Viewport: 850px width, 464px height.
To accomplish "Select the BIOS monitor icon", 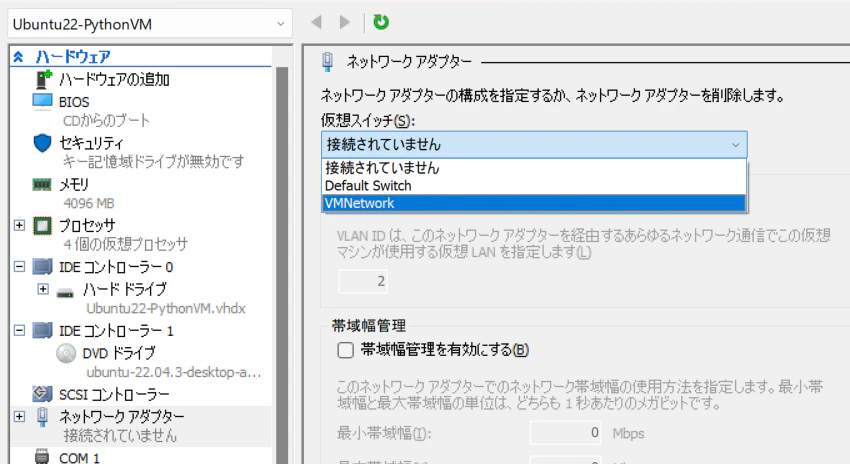I will click(x=42, y=102).
